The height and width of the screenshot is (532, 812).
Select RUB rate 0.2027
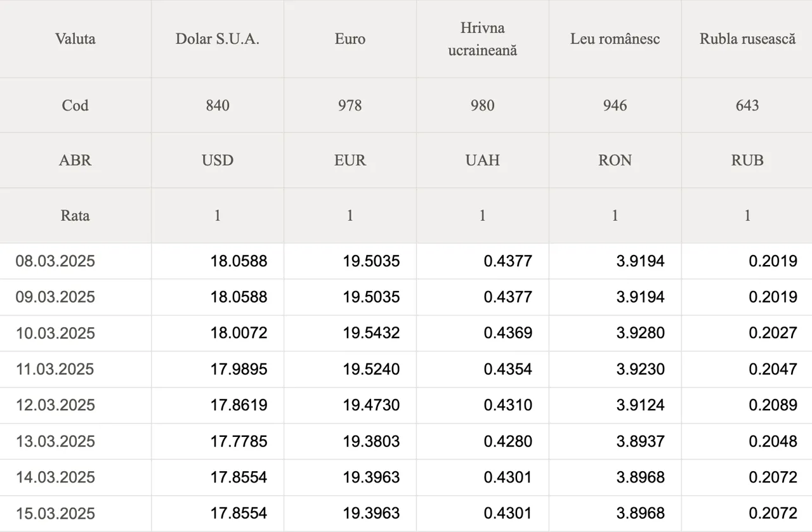[x=773, y=334]
